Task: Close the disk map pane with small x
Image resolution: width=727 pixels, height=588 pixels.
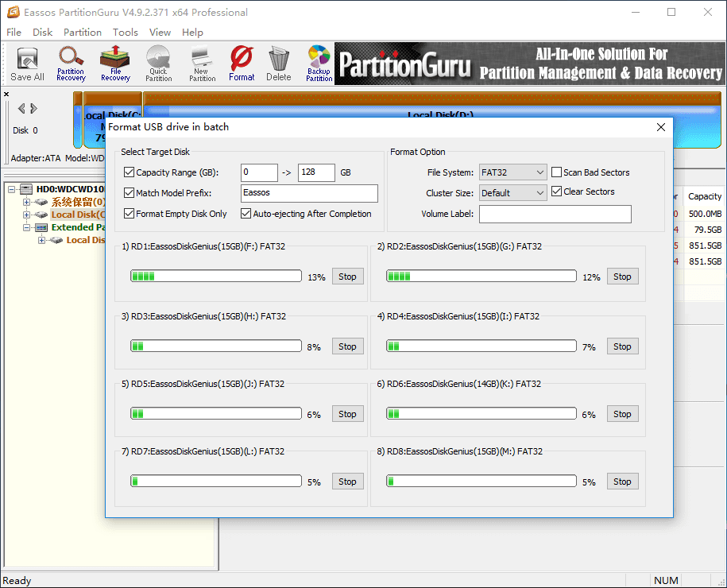Action: tap(6, 94)
